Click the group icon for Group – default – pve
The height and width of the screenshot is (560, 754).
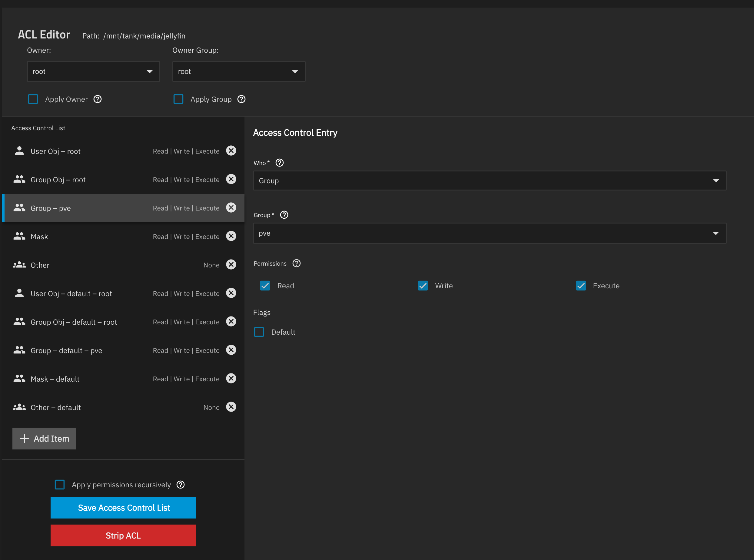pyautogui.click(x=19, y=350)
